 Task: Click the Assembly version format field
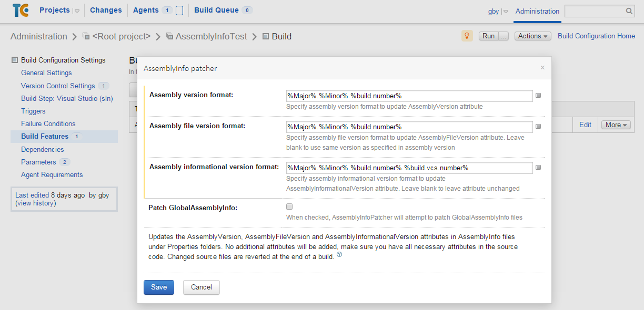[x=409, y=96]
